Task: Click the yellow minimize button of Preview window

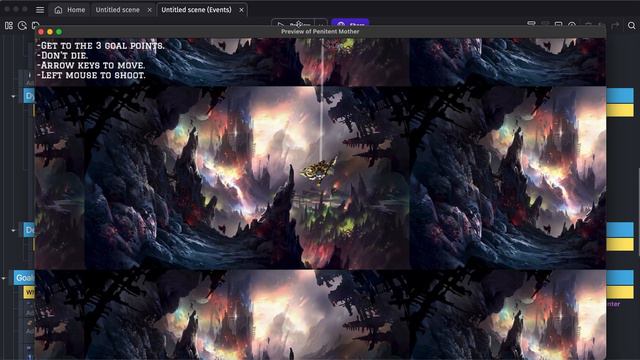Action: [x=50, y=32]
